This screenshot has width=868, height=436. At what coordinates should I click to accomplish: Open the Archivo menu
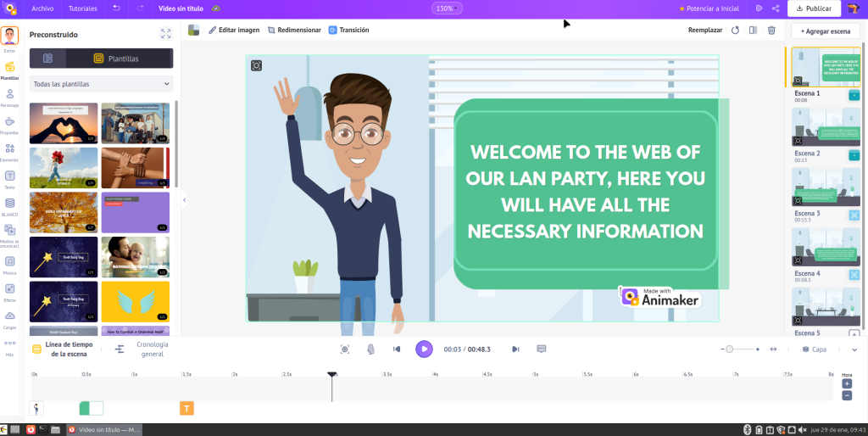(x=42, y=8)
